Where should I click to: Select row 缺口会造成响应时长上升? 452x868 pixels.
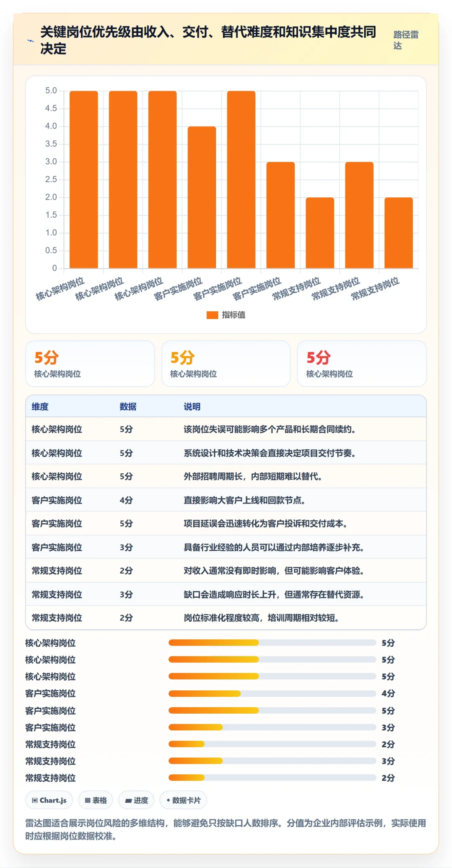(x=226, y=594)
